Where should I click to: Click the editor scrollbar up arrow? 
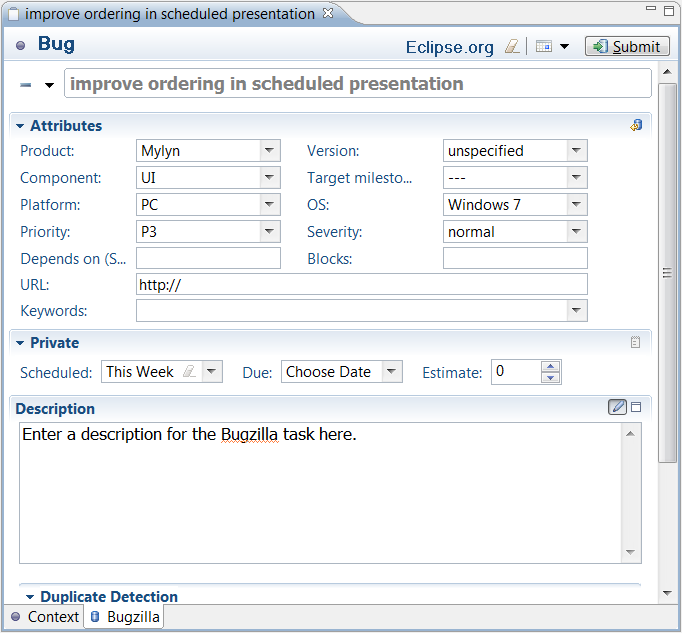coord(667,72)
